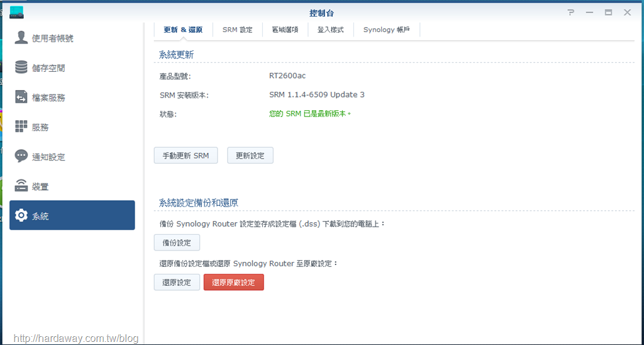Select 服務 in the sidebar
The width and height of the screenshot is (644, 345).
coord(72,127)
